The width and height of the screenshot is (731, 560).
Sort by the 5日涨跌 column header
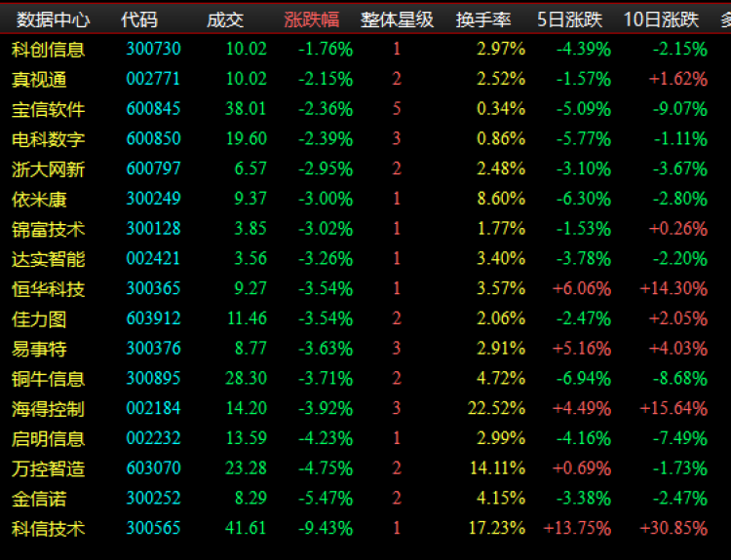[x=570, y=20]
